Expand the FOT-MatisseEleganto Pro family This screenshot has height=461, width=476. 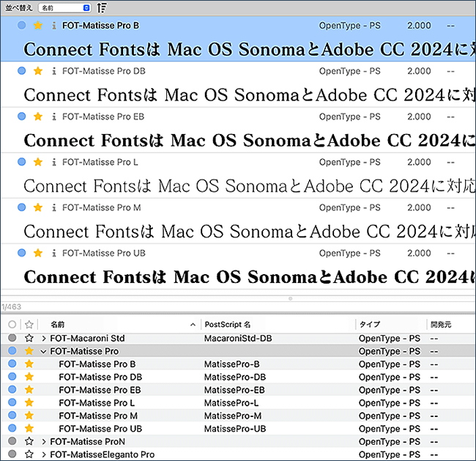(44, 454)
